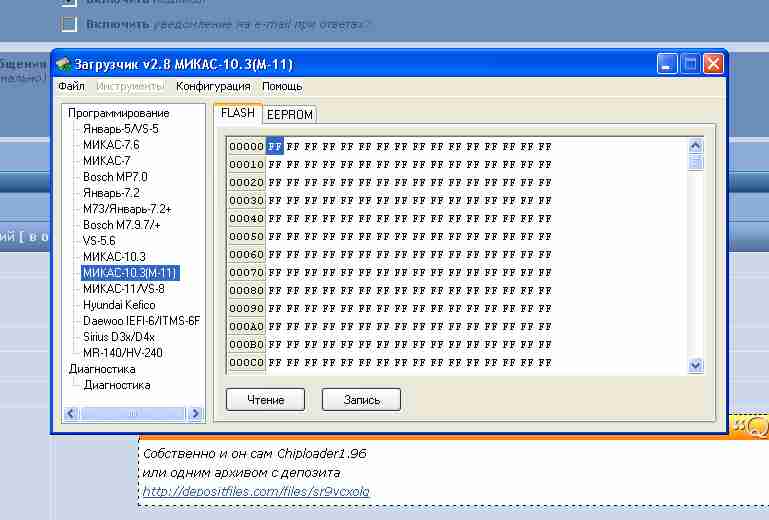The image size is (769, 520).
Task: Select the Программирование tree node
Action: 119,113
